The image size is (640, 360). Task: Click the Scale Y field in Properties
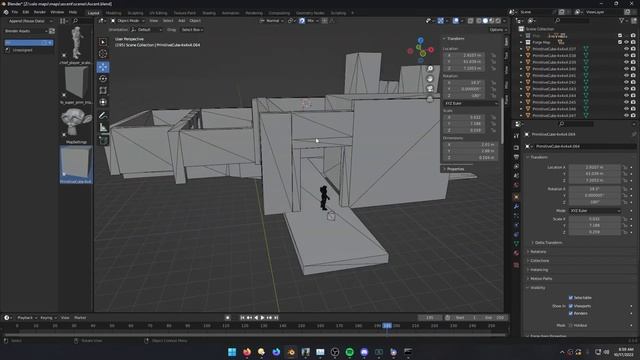click(595, 225)
